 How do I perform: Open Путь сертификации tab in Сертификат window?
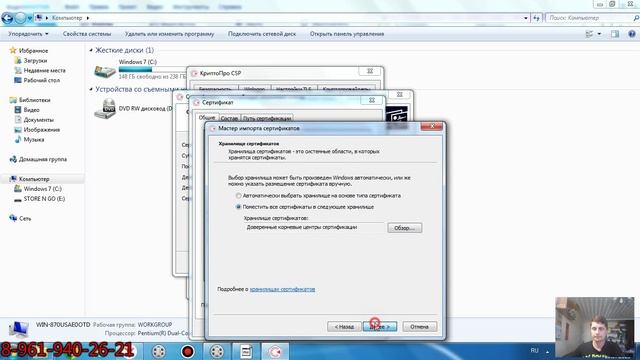tap(267, 118)
